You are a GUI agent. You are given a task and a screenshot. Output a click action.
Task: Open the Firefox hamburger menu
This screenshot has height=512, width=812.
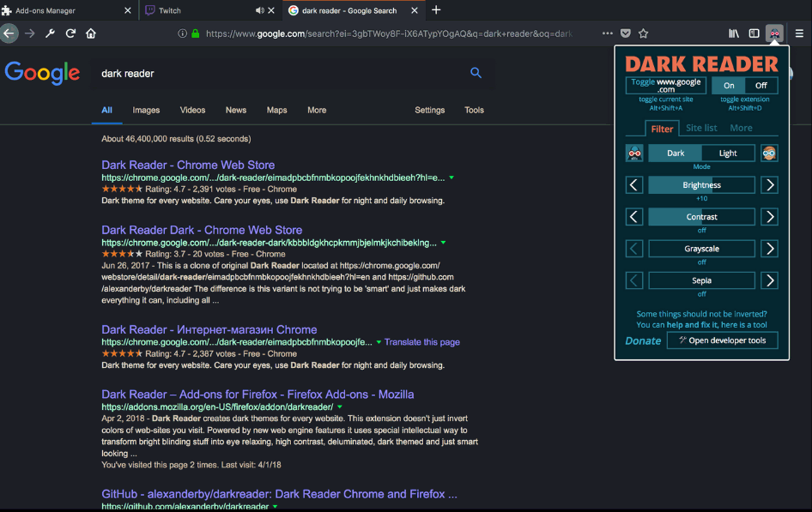point(799,33)
